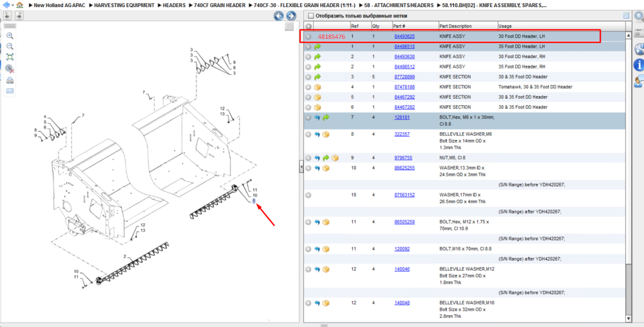Go to 740CF GRAIN HEADER breadcrumb
644x327 pixels.
coord(220,5)
